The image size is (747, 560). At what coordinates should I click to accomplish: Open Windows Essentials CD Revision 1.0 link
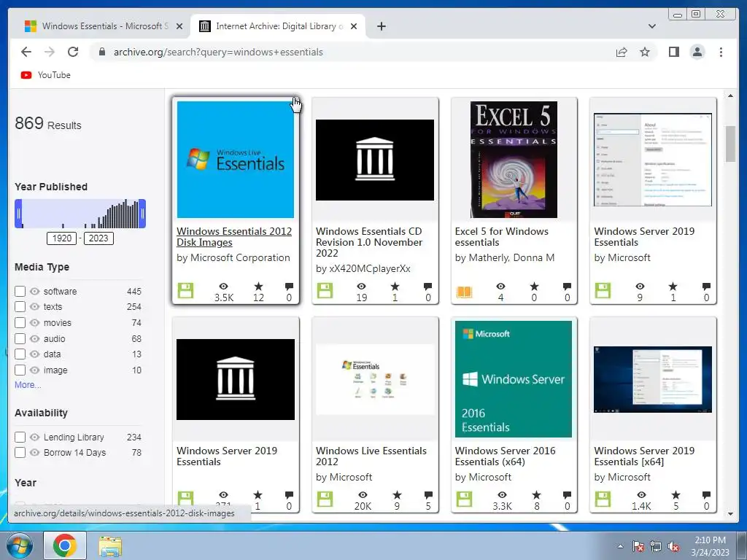click(369, 242)
